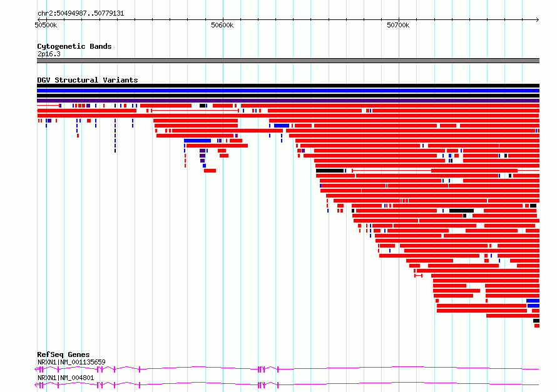This screenshot has width=557, height=392.
Task: Click the NRXN1|NM_001135659 gene label
Action: pos(71,362)
